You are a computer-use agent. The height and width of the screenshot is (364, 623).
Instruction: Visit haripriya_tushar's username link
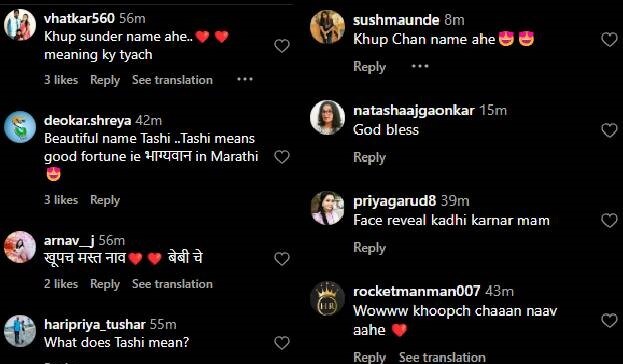point(95,325)
